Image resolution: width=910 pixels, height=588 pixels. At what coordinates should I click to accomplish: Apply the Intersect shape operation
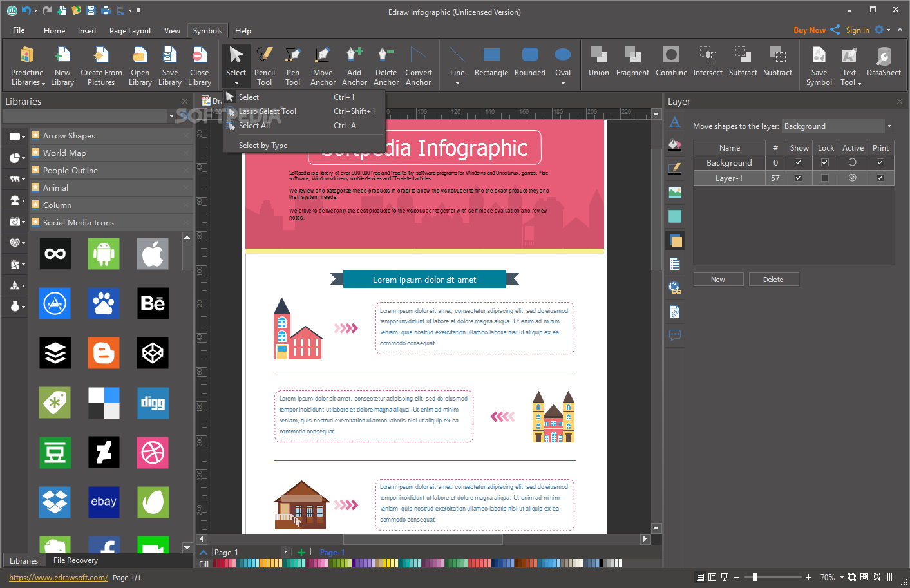708,62
